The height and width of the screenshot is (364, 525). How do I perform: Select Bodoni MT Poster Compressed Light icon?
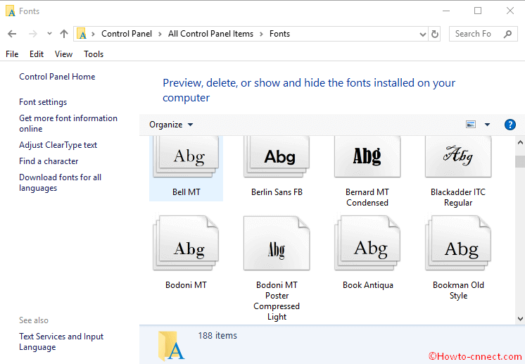[x=277, y=243]
